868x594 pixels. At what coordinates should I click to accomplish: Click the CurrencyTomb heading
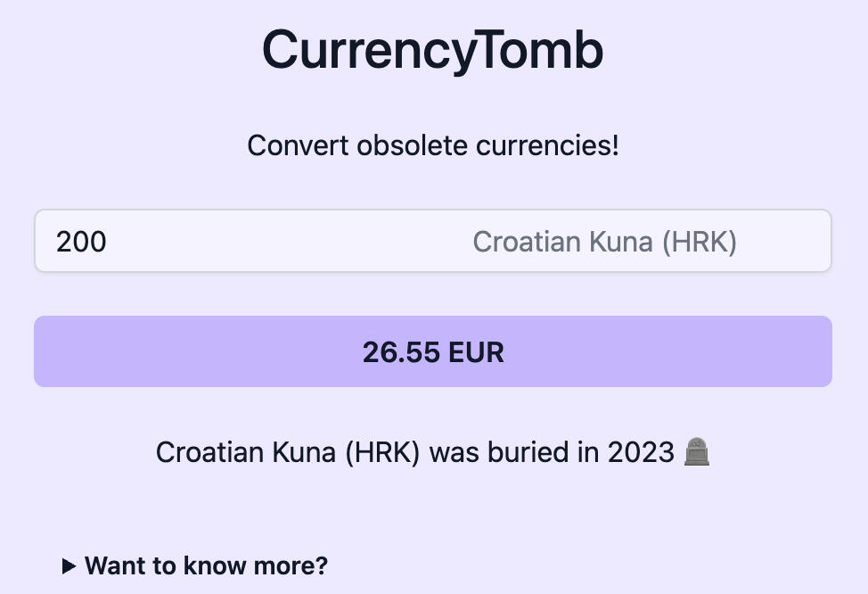coord(433,50)
